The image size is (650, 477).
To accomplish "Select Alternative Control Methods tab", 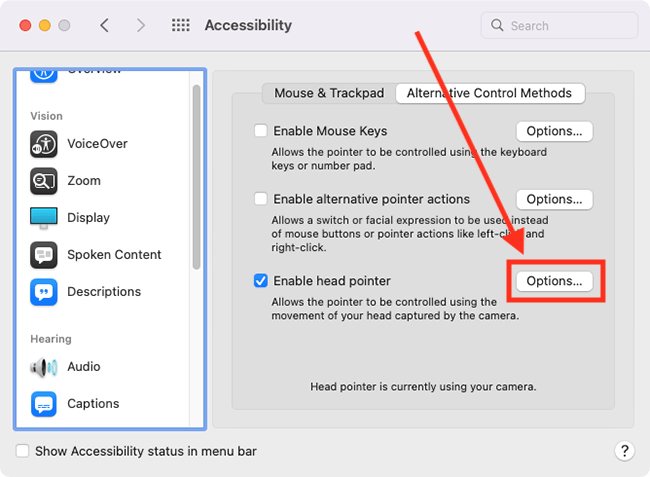I will pyautogui.click(x=490, y=93).
